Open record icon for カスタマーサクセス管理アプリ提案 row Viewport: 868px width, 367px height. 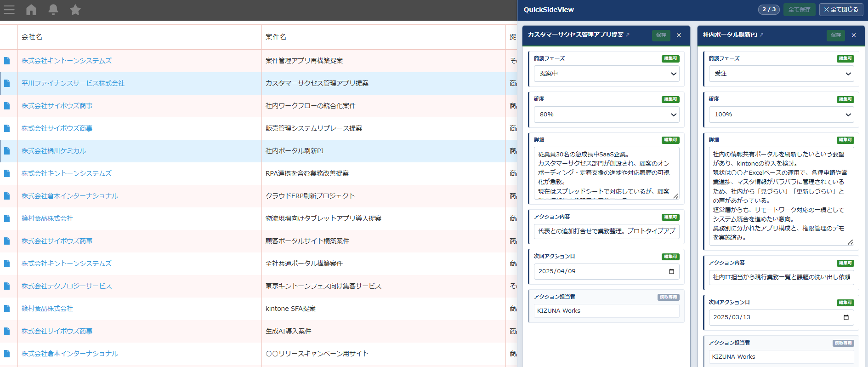[x=7, y=83]
